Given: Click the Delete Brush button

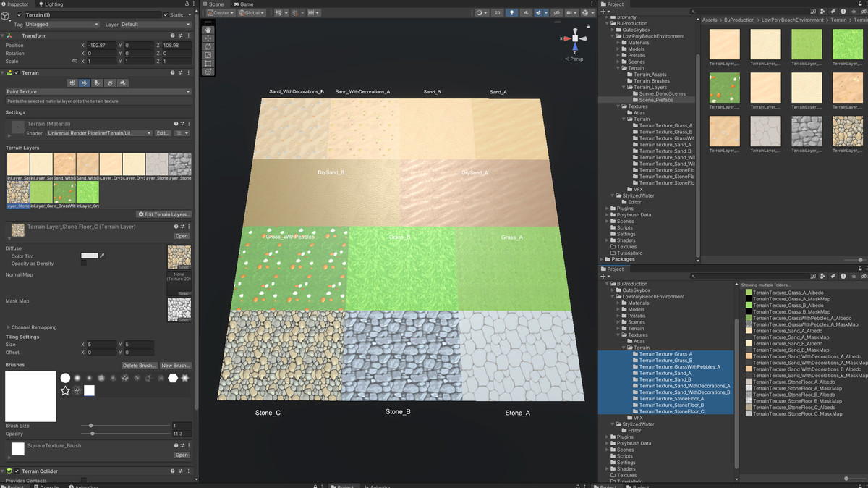Looking at the screenshot, I should (x=140, y=366).
